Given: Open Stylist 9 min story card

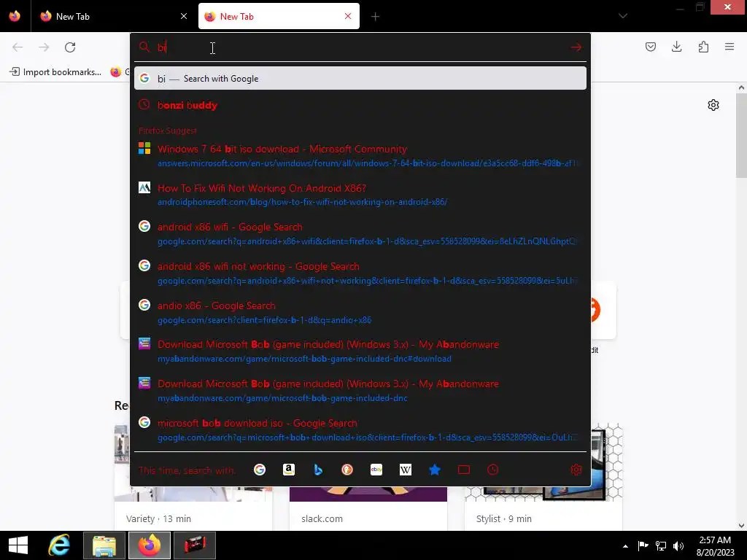Looking at the screenshot, I should pos(543,508).
